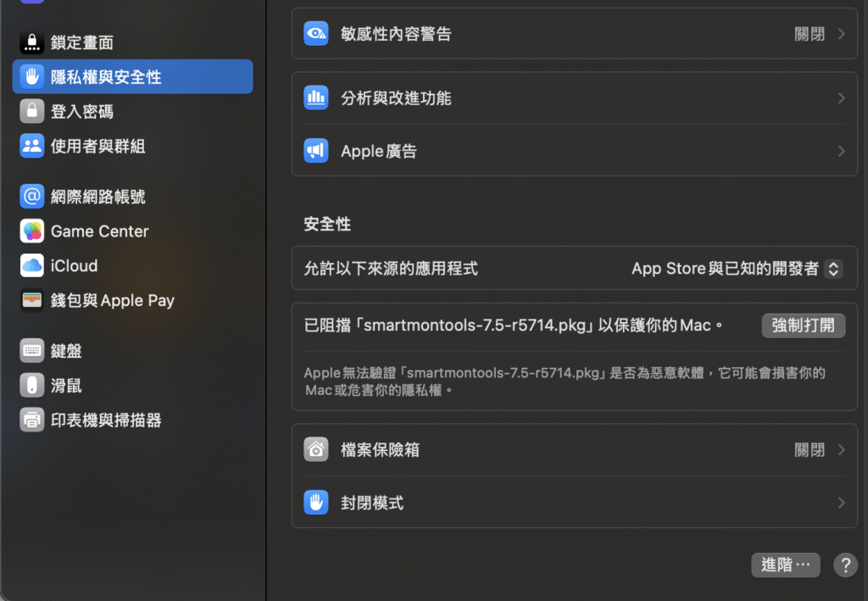Image resolution: width=868 pixels, height=601 pixels.
Task: Click the 網際網路帳號 @ icon
Action: point(32,197)
